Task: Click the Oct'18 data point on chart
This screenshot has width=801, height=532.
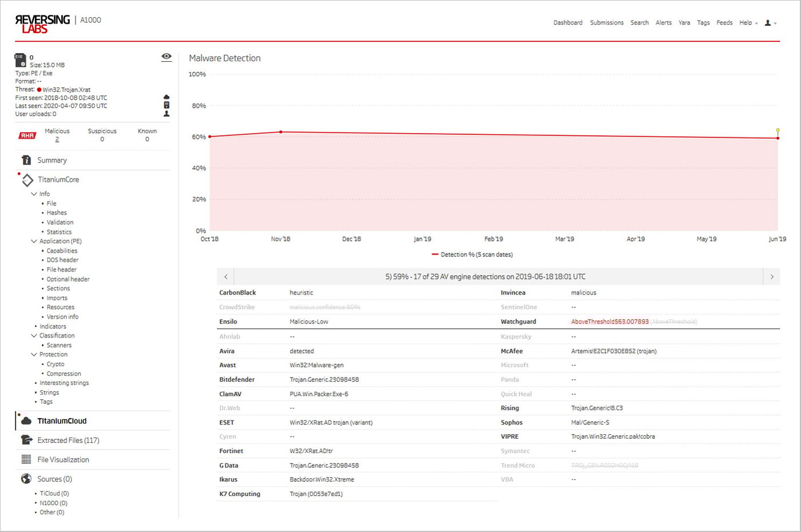Action: [x=210, y=137]
